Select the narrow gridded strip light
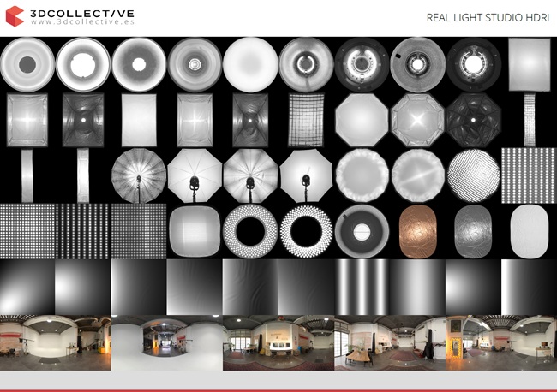557x392 pixels. click(530, 120)
